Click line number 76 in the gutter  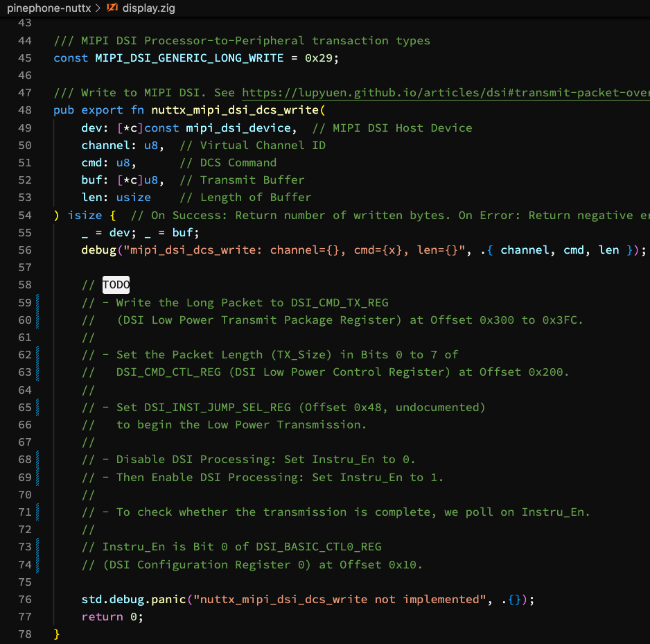click(24, 600)
